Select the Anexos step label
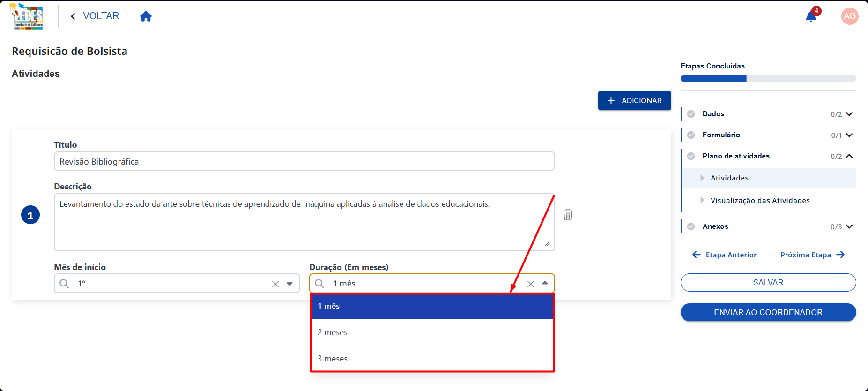 (715, 226)
